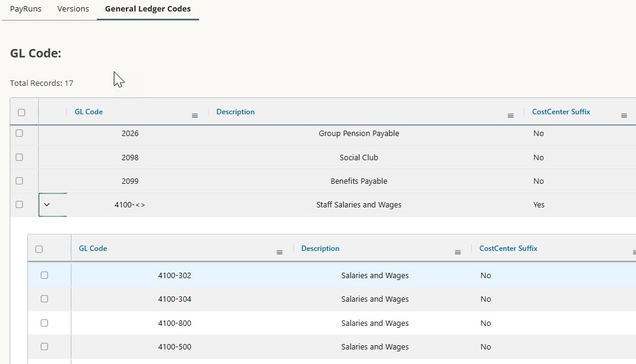Click the Benefits Payable description cell
The width and height of the screenshot is (636, 364).
click(x=359, y=181)
